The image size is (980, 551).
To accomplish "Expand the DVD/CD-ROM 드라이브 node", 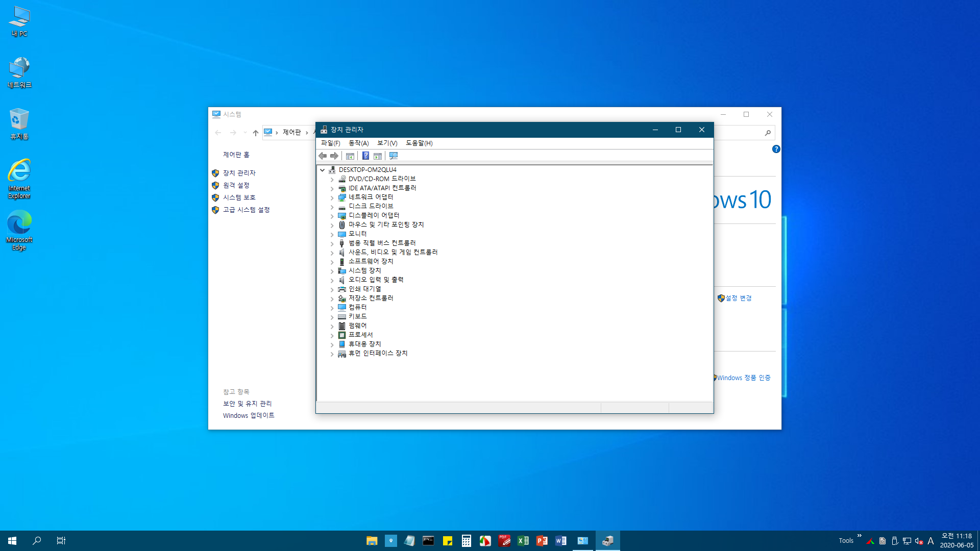I will click(x=332, y=180).
